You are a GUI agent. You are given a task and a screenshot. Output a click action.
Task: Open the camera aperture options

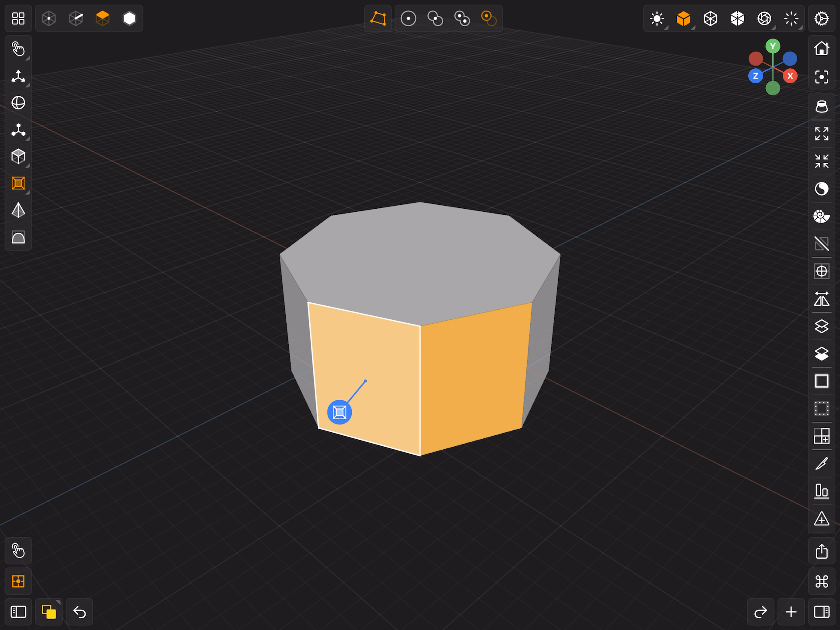click(764, 18)
